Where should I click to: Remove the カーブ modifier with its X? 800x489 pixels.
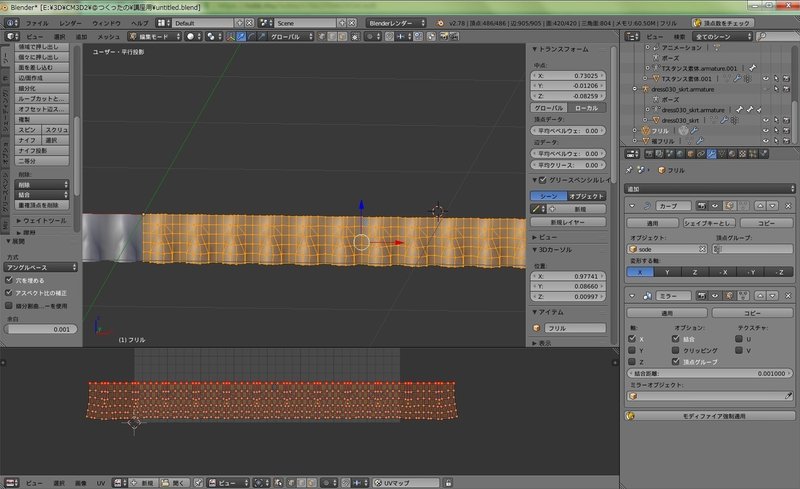[788, 206]
